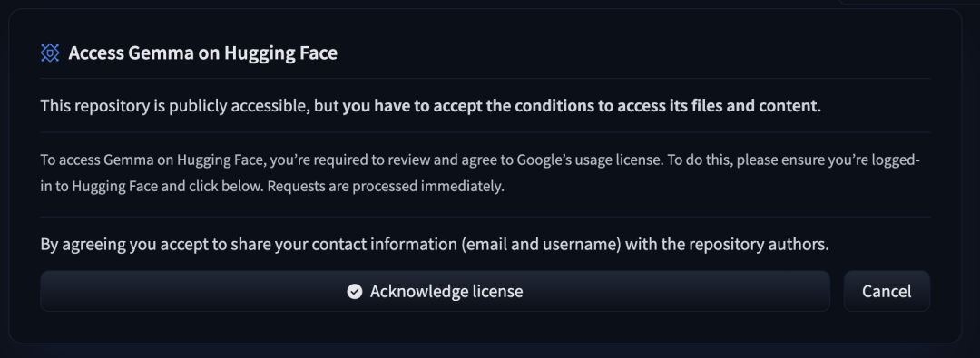The image size is (980, 358).
Task: Click "Hugging Face" in the dialog heading
Action: (280, 53)
